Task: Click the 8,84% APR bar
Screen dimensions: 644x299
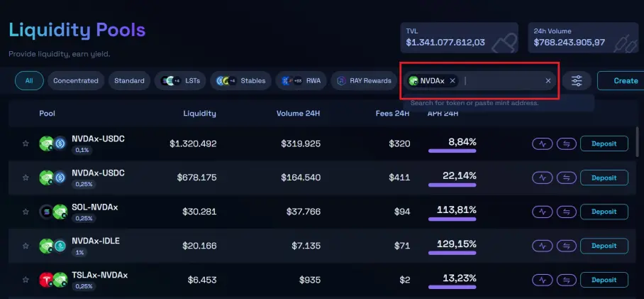Action: (453, 151)
